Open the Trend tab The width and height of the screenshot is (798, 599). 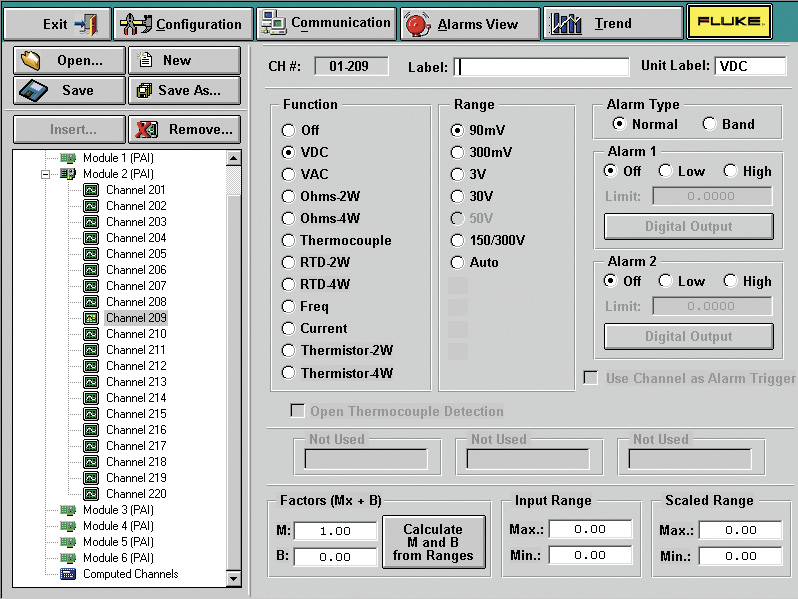point(613,23)
